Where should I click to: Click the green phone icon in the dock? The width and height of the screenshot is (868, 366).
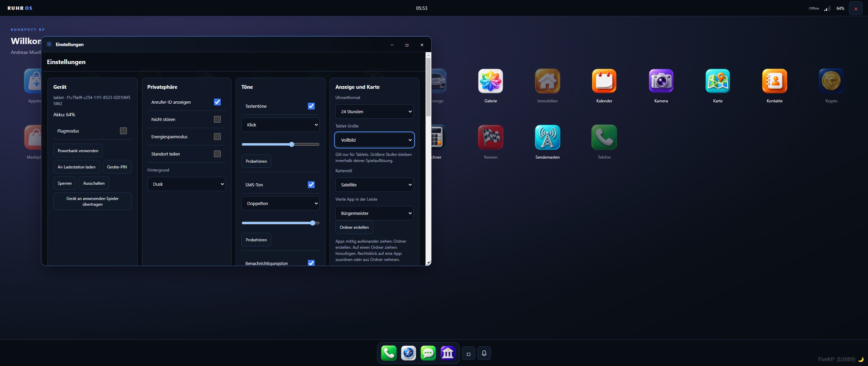pos(389,353)
